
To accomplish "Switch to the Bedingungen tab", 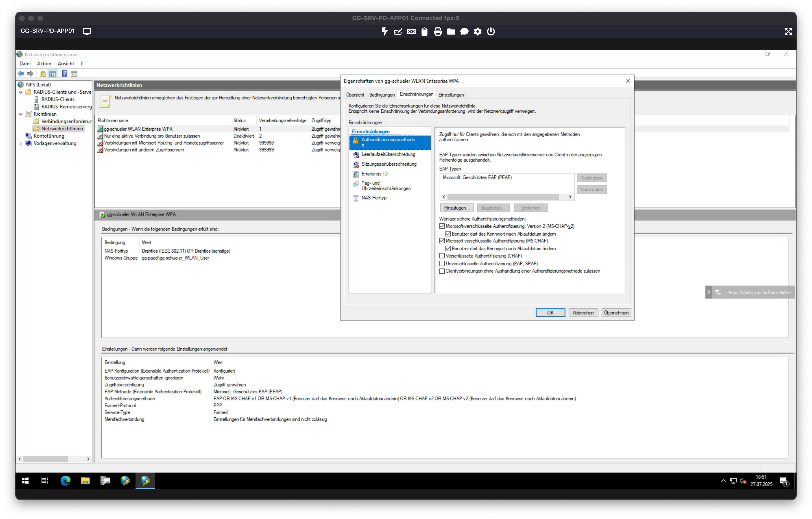I will click(382, 95).
